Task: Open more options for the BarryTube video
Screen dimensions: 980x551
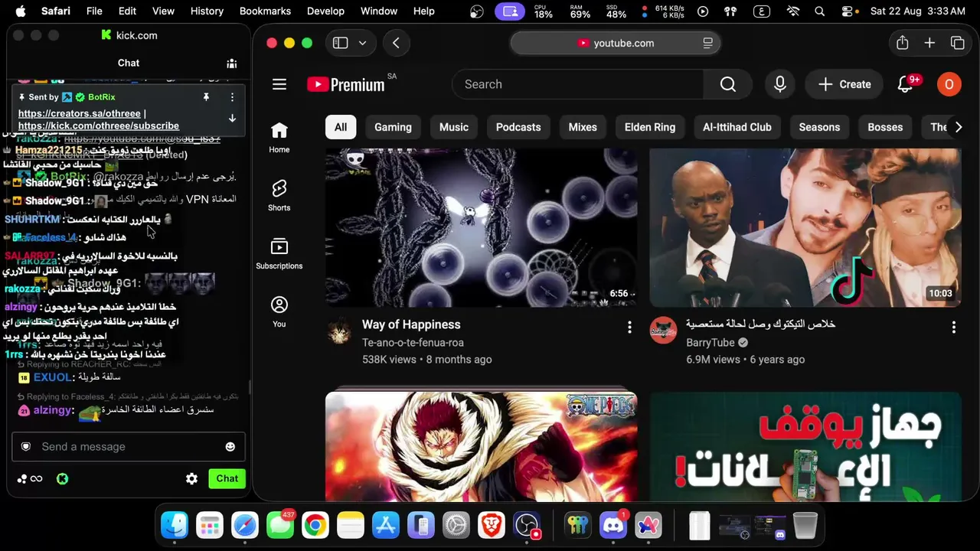Action: coord(953,328)
